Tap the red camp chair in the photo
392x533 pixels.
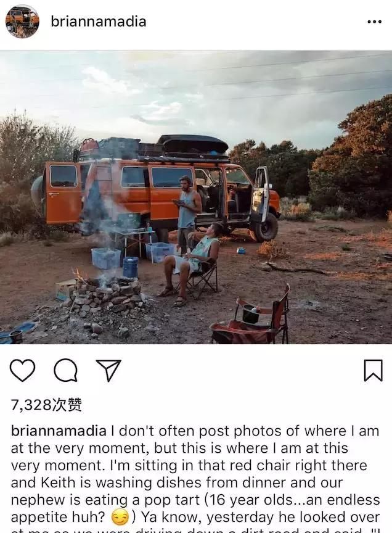tap(250, 318)
